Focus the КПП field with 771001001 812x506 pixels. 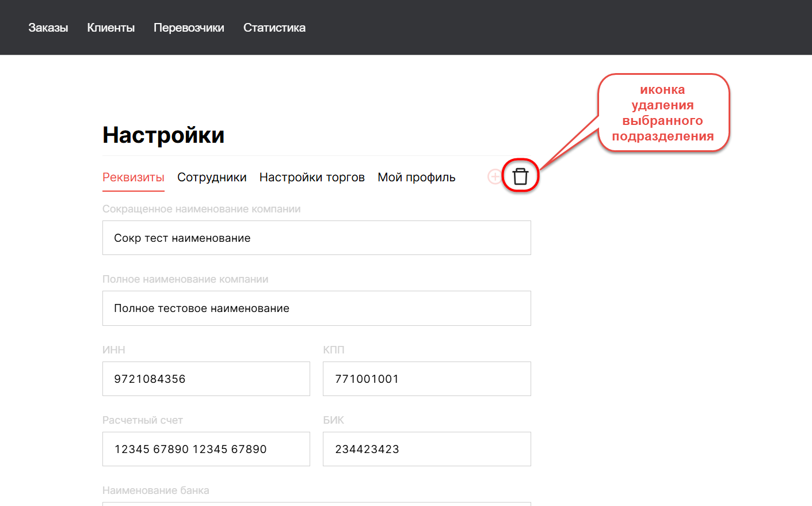[x=426, y=379]
